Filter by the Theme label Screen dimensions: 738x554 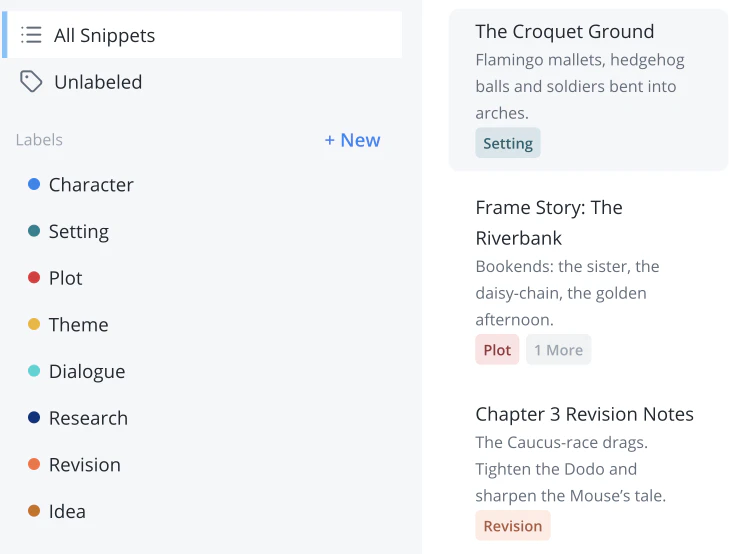tap(79, 325)
